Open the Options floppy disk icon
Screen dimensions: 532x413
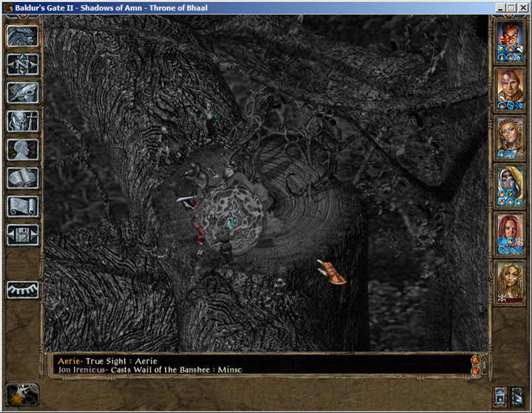pos(22,235)
